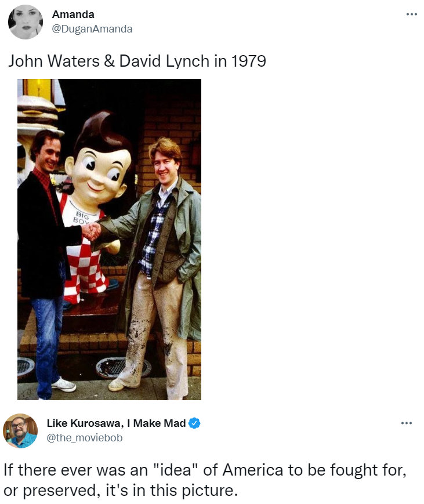Select the tweet text about 1979
This screenshot has width=424, height=504.
point(137,61)
